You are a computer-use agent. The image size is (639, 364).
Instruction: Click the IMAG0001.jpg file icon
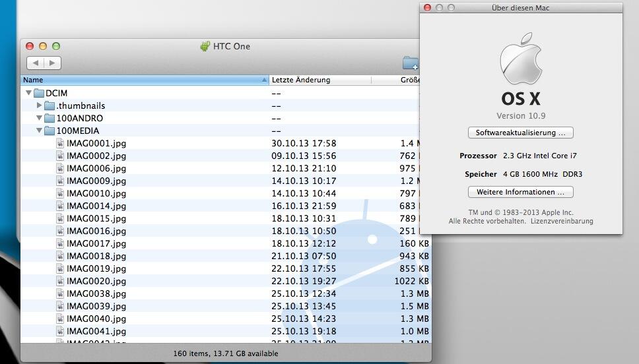tap(60, 143)
